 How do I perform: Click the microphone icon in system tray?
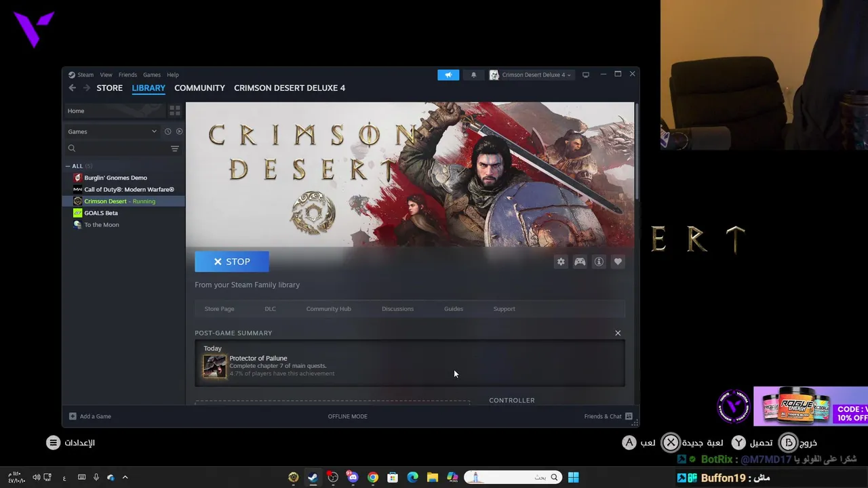tap(96, 477)
